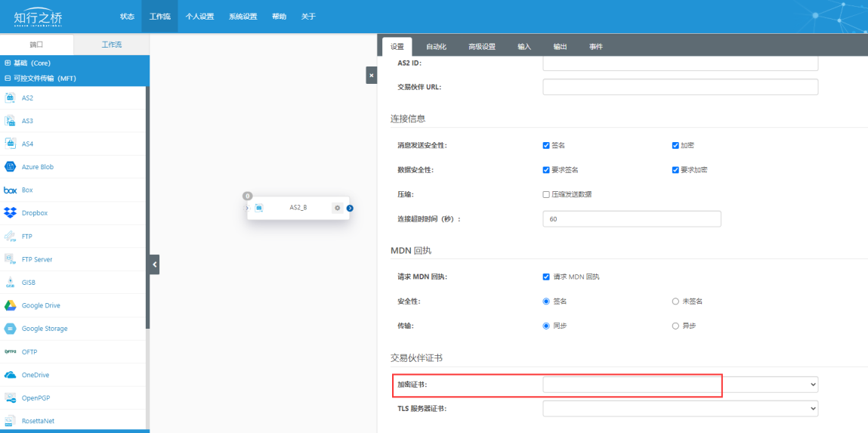The width and height of the screenshot is (868, 433).
Task: Close the settings panel with X button
Action: [x=371, y=76]
